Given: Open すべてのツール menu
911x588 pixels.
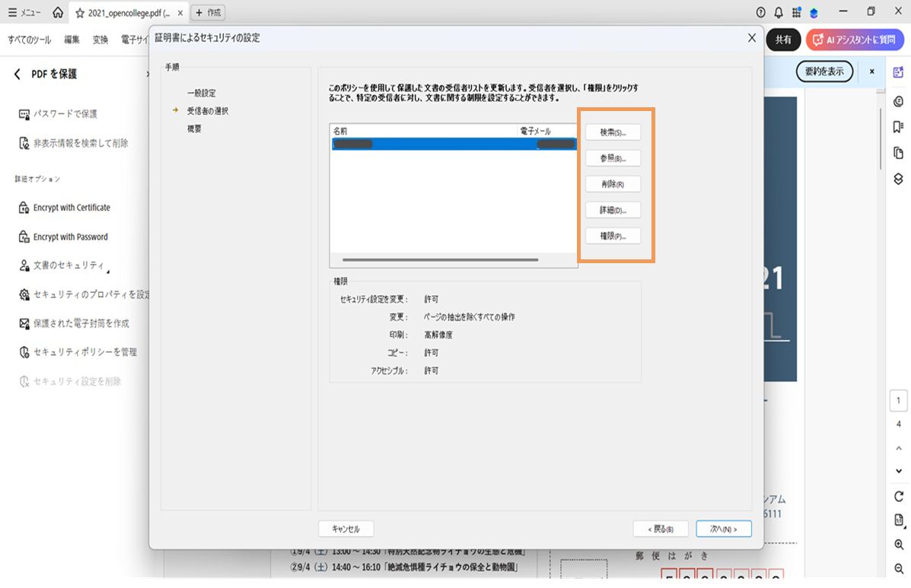Looking at the screenshot, I should (29, 40).
